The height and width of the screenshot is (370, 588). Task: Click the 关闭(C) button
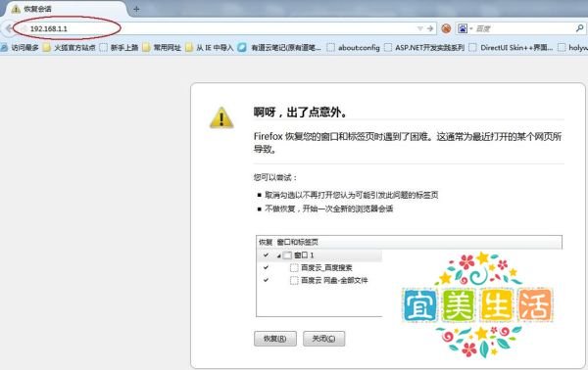click(324, 339)
